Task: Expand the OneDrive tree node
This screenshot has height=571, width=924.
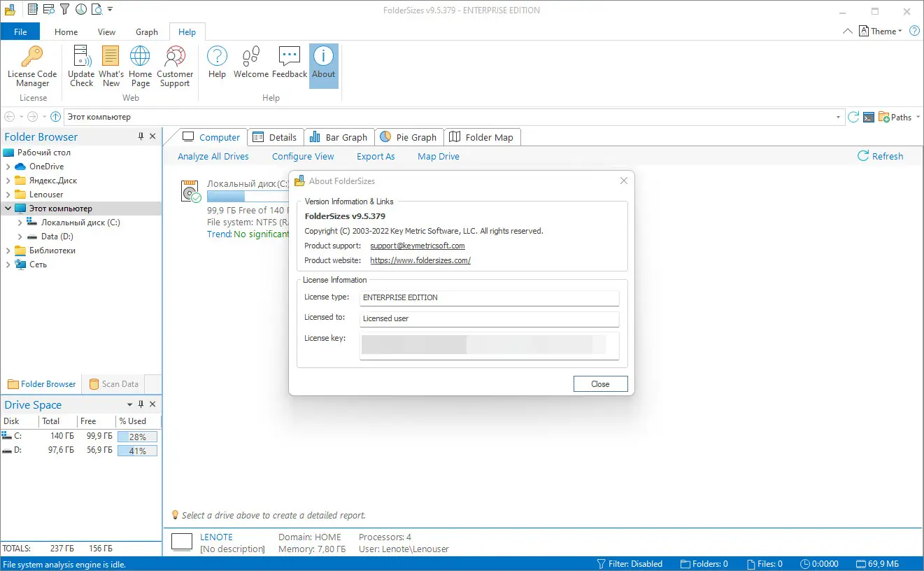Action: tap(8, 167)
